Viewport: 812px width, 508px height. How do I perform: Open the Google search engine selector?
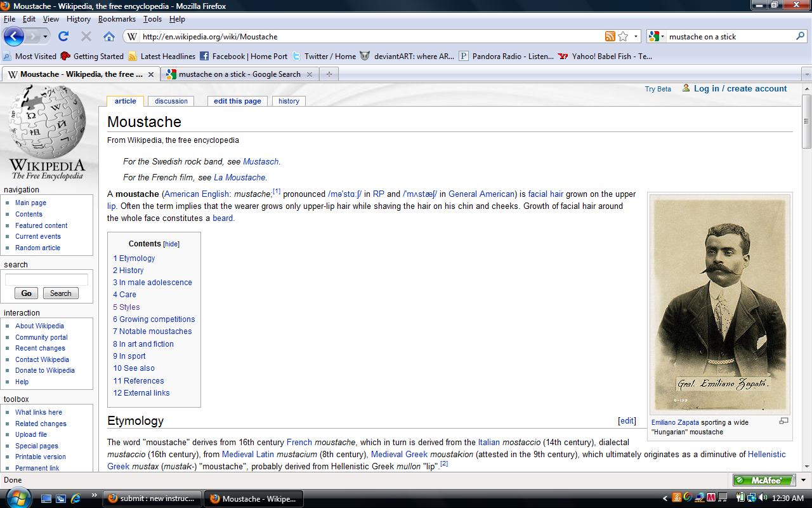coord(657,36)
